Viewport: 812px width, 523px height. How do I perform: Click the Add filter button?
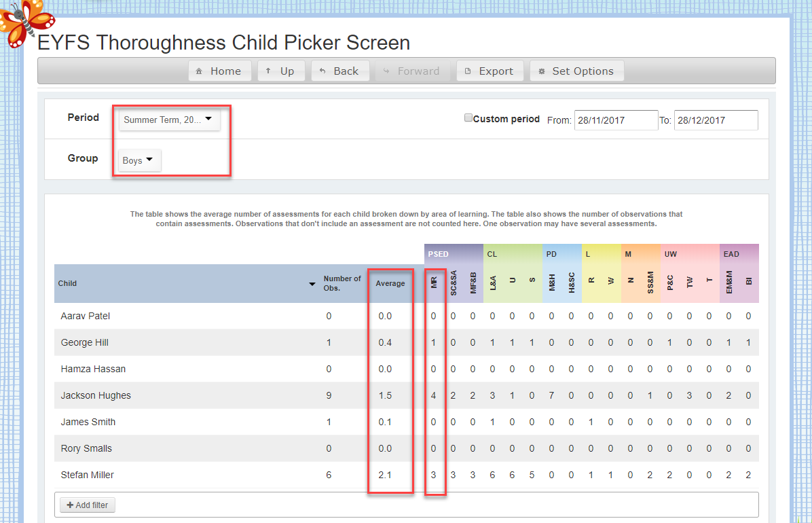pos(88,505)
